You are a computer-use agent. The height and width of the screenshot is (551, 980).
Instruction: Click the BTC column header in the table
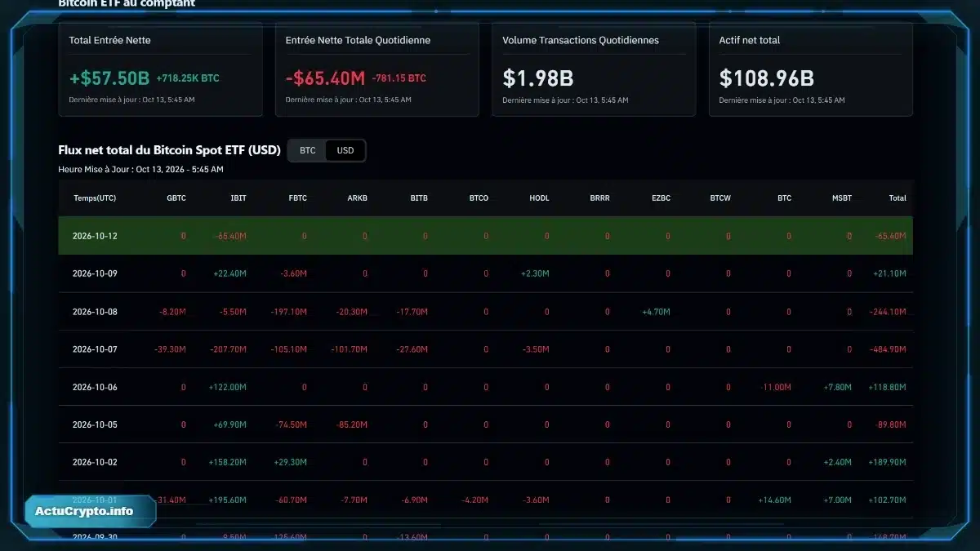pyautogui.click(x=784, y=198)
